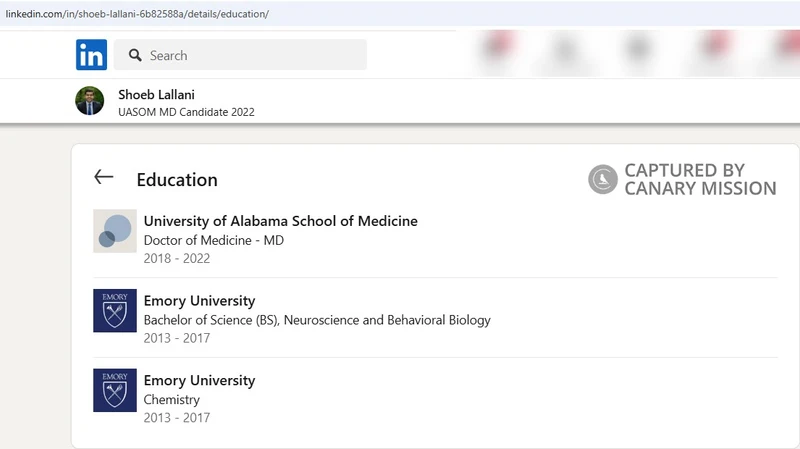
Task: Click the Canary Mission bird watermark icon
Action: coord(603,179)
